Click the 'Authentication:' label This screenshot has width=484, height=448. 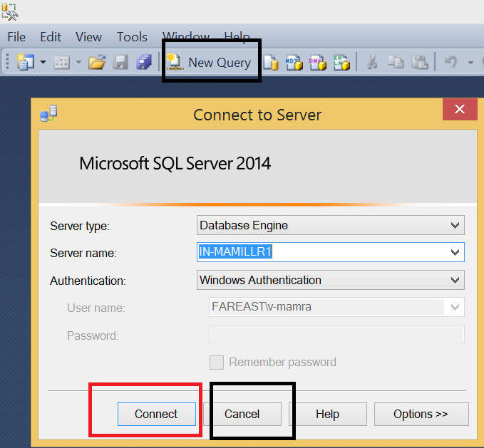tap(88, 281)
